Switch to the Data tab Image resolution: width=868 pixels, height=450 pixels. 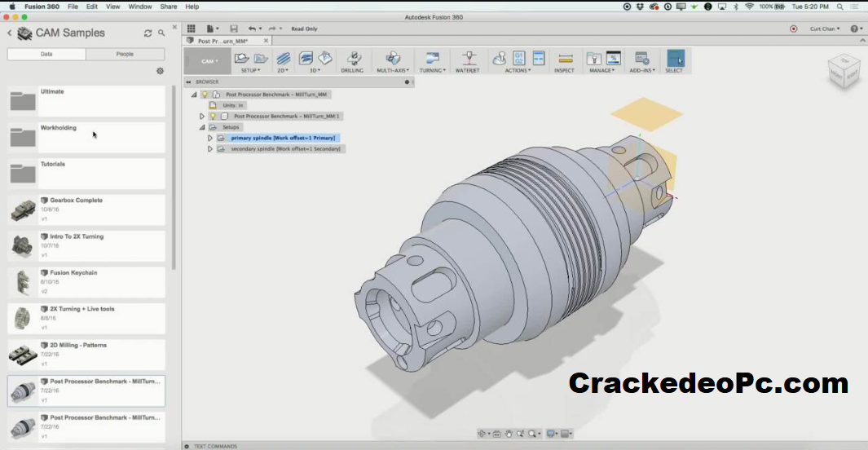46,55
